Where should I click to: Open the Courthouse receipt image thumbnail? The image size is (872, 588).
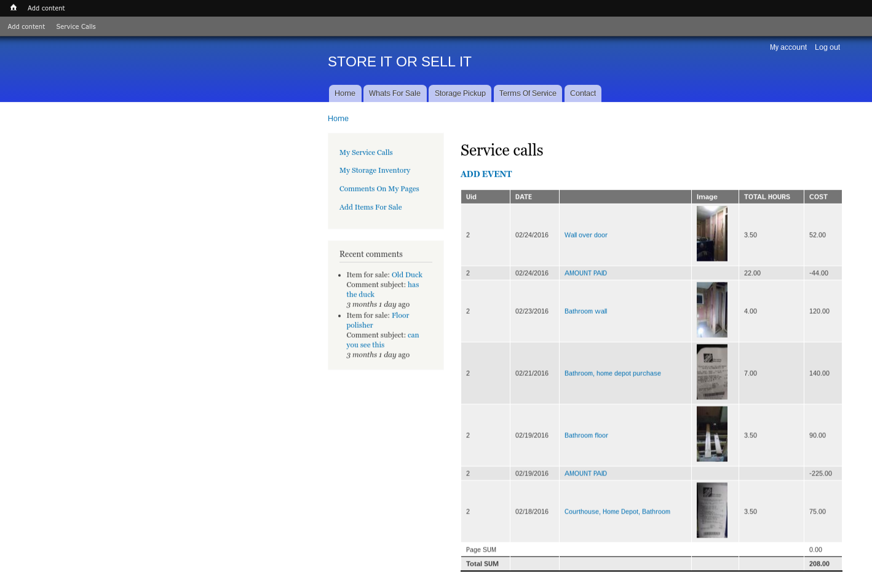[711, 511]
